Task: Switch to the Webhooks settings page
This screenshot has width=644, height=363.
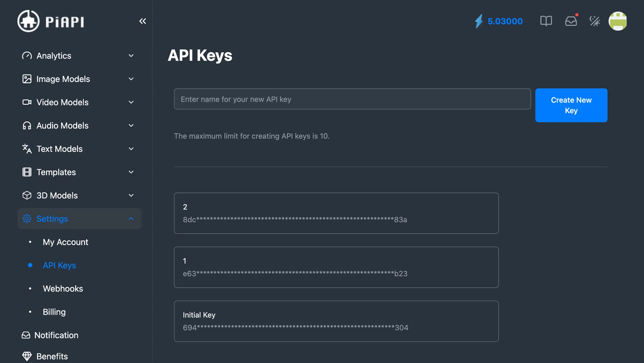Action: pos(63,288)
